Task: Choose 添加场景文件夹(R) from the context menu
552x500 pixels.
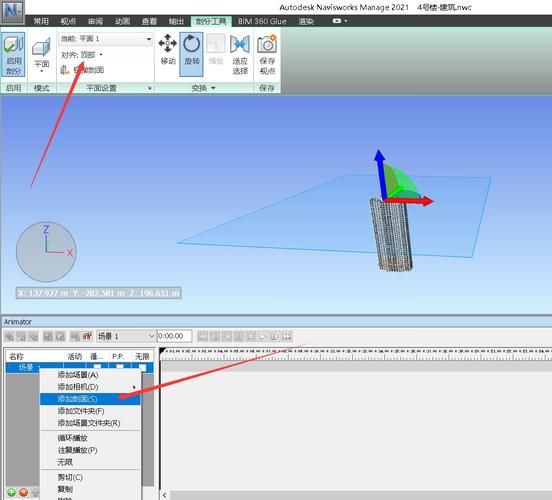Action: (90, 423)
